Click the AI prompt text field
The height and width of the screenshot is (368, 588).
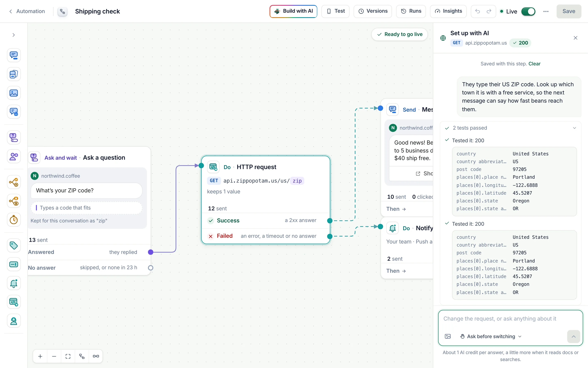pos(510,319)
